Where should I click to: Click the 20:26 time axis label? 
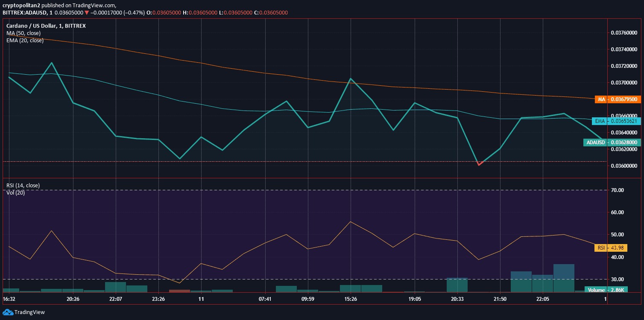coord(73,299)
